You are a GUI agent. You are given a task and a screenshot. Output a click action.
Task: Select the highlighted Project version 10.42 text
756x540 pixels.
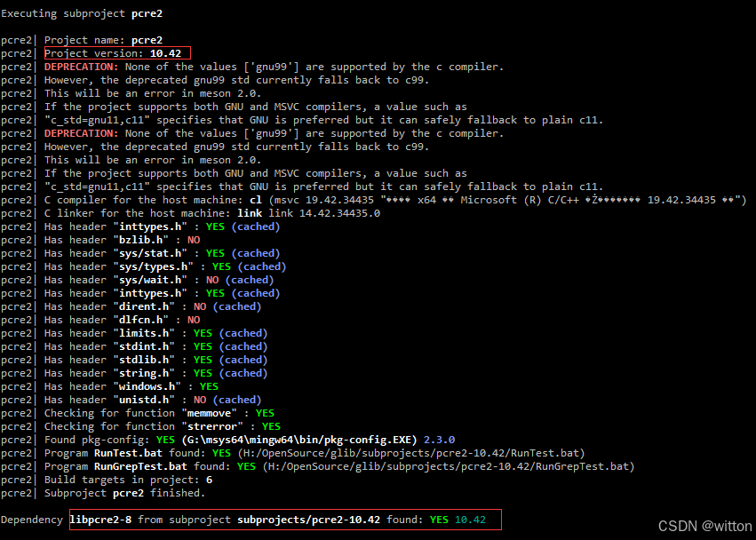[116, 53]
